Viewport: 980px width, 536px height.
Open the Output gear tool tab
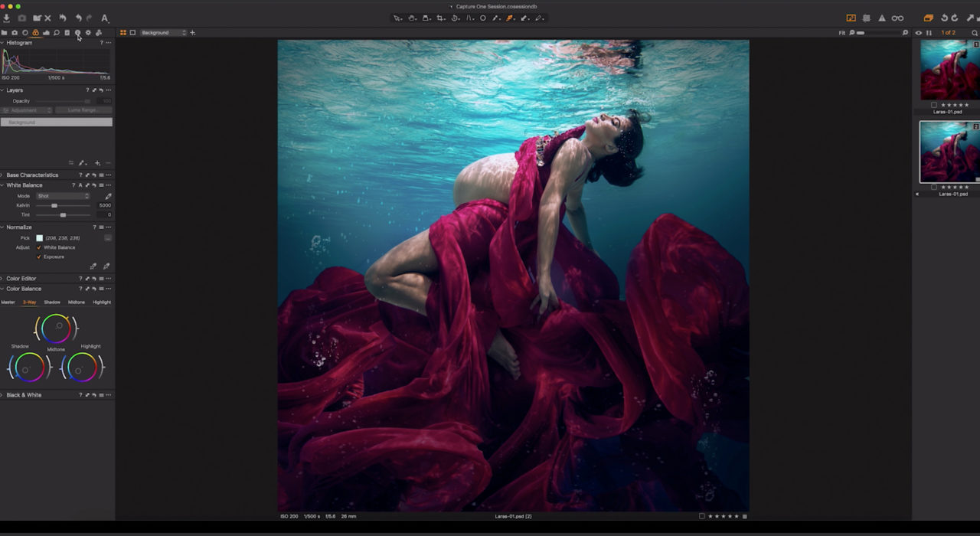[x=88, y=33]
